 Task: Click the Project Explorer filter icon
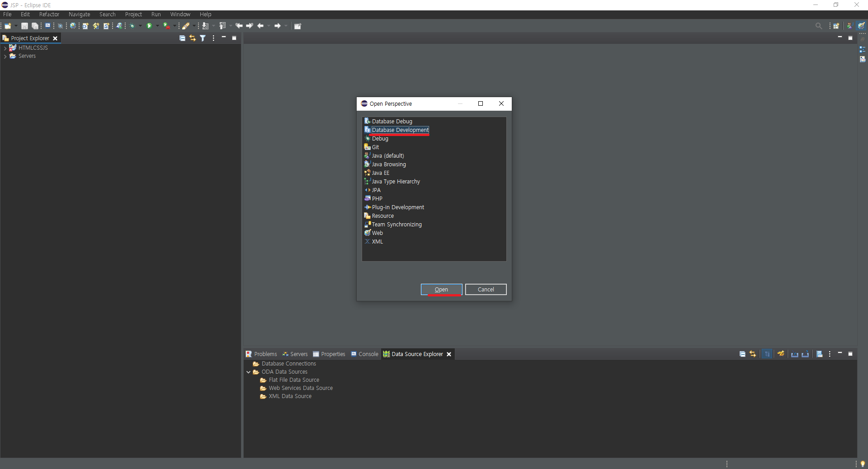pos(203,38)
